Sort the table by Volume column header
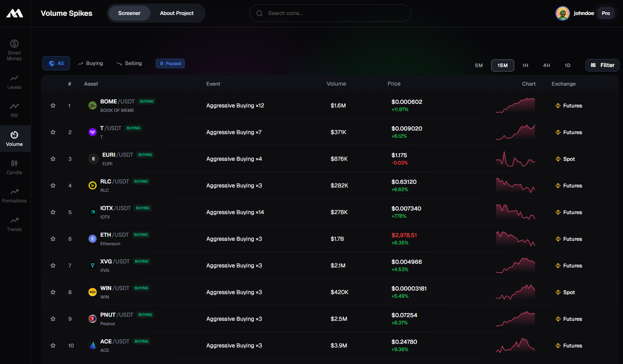The height and width of the screenshot is (364, 623). point(336,84)
